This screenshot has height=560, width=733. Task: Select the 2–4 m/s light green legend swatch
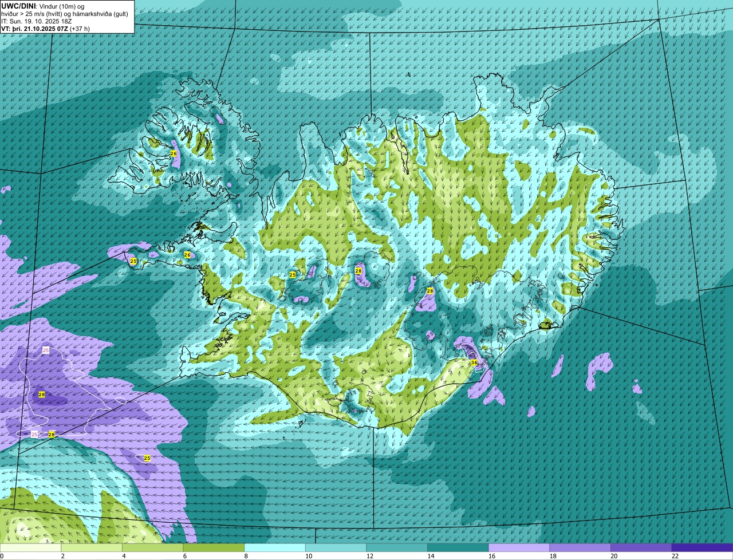click(92, 547)
